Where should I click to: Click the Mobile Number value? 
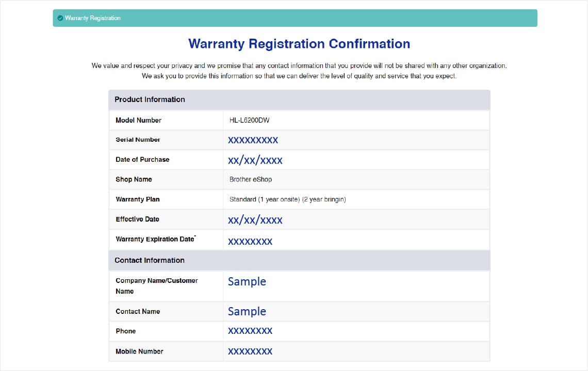pos(250,351)
